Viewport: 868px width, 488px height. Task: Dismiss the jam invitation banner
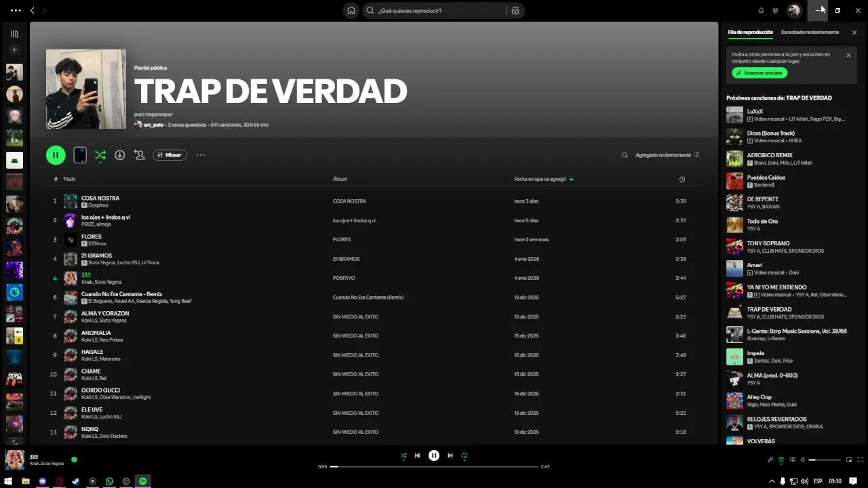tap(848, 56)
